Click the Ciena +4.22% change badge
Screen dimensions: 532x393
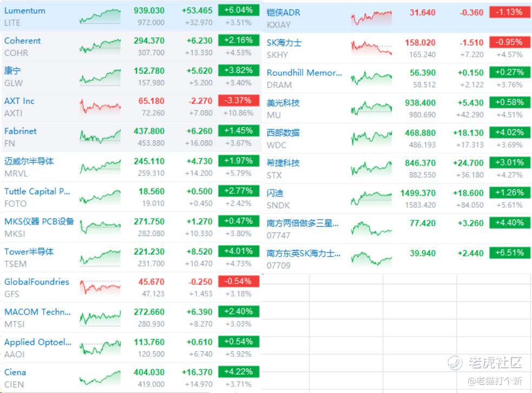click(239, 372)
